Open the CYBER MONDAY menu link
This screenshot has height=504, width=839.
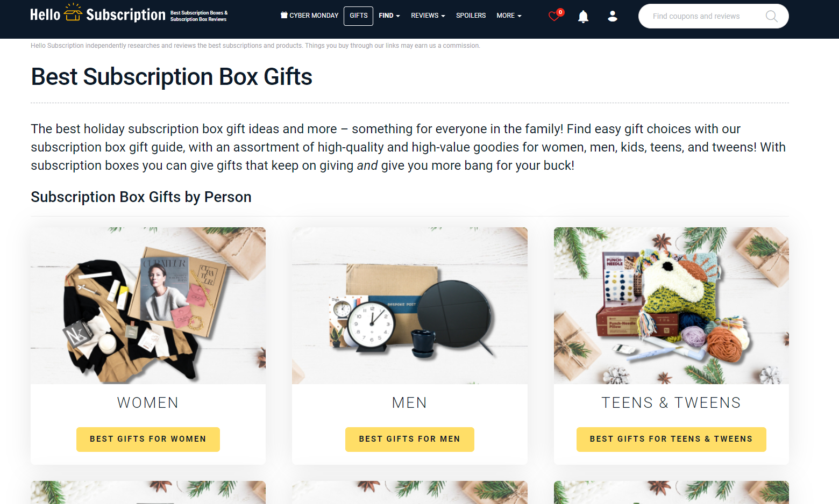[314, 16]
